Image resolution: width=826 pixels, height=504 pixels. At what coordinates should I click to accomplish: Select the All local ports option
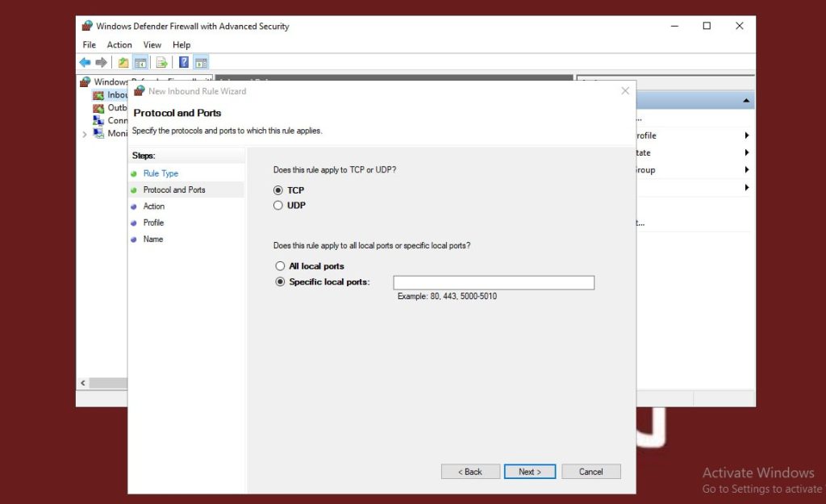pos(280,266)
